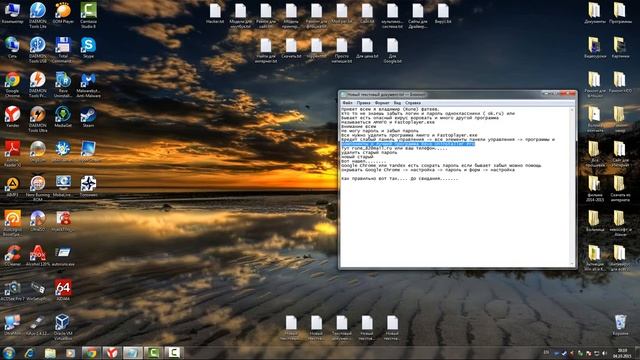Select the DAEMON Tools Ultra shortcut
Viewport: 640px width, 360px height.
point(38,119)
